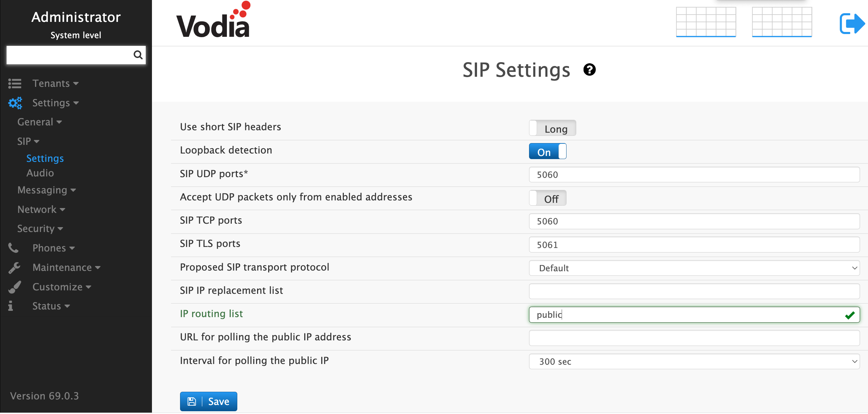This screenshot has width=868, height=414.
Task: Click the Save button
Action: pos(209,401)
